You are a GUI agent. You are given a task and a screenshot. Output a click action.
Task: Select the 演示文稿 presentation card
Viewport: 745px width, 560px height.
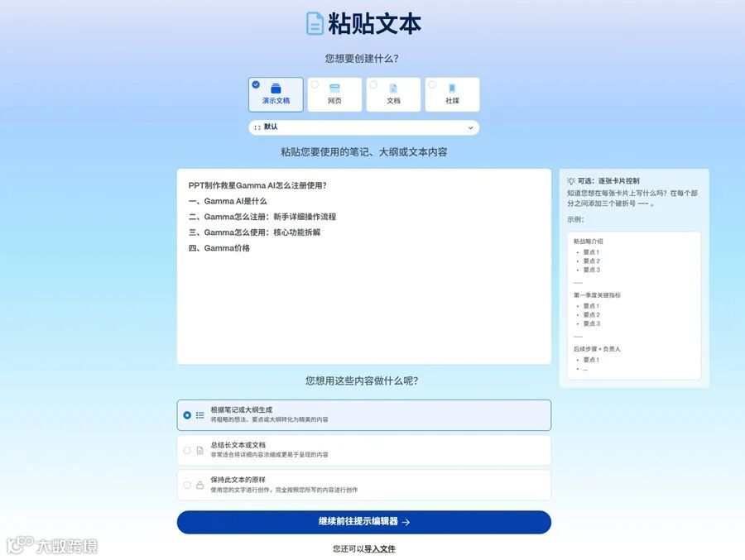coord(276,94)
